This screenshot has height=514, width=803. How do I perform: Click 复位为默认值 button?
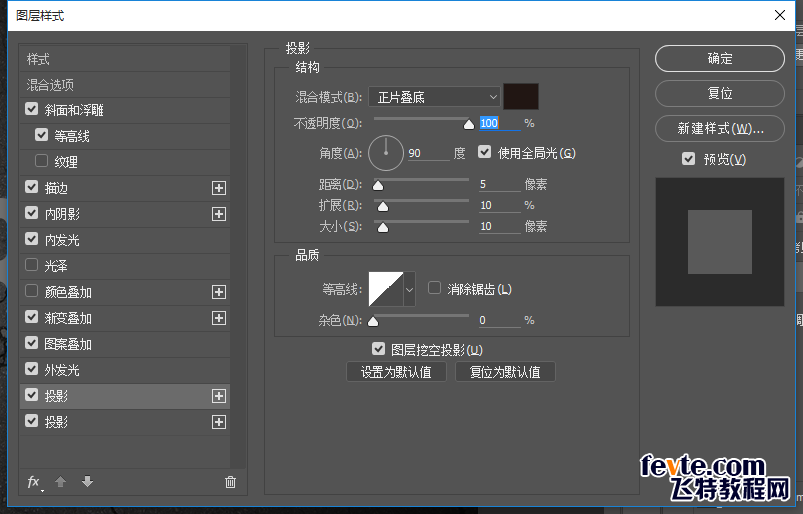505,372
